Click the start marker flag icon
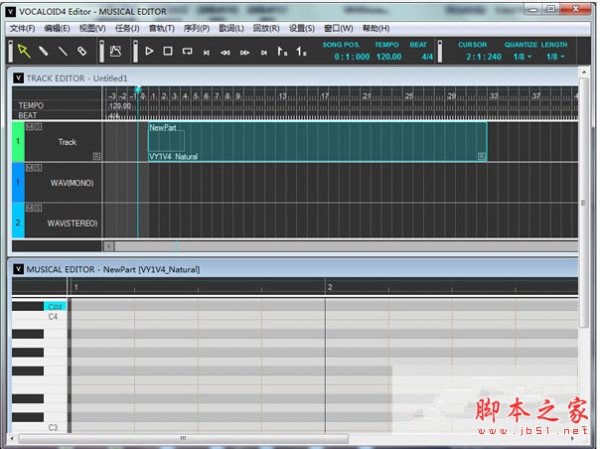 point(282,51)
